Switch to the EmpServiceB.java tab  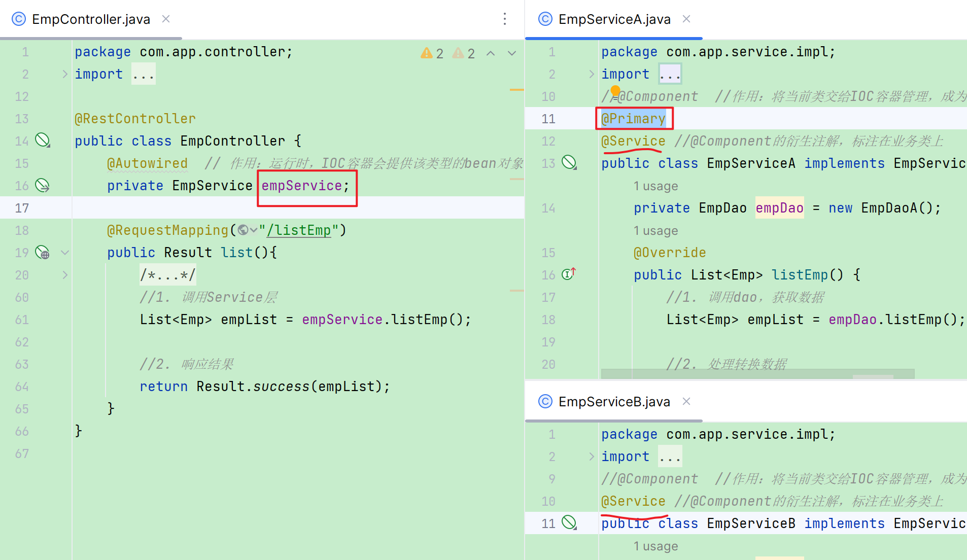614,402
